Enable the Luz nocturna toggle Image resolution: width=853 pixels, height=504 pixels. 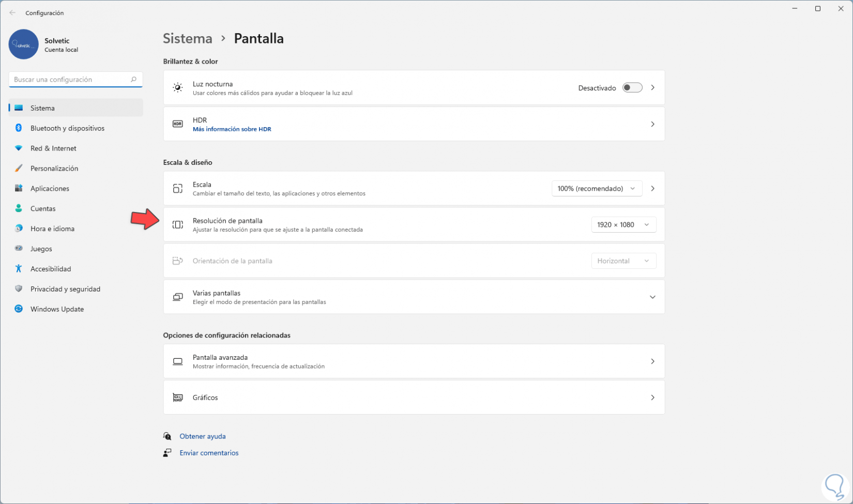click(x=632, y=88)
